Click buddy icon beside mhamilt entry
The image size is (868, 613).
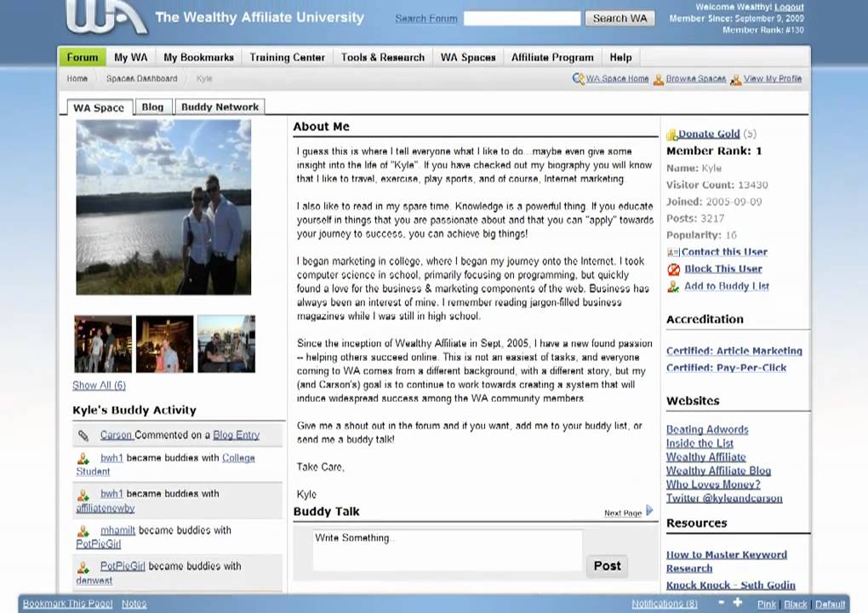83,531
